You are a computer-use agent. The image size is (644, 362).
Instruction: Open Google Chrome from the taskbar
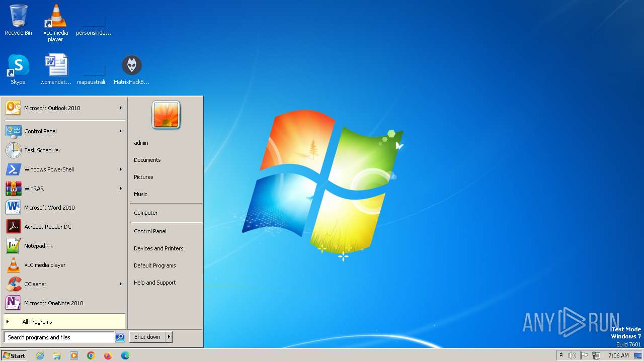[x=91, y=355]
